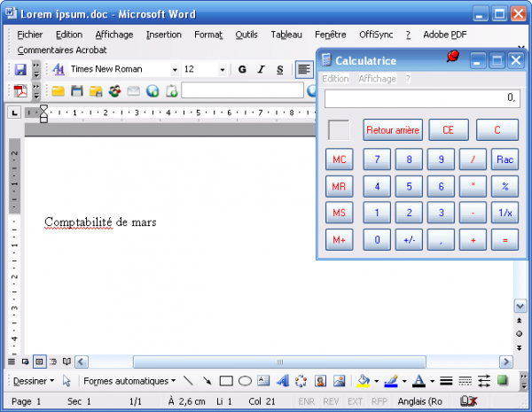This screenshot has width=532, height=412.
Task: Toggle REV track changes in status bar
Action: click(331, 401)
